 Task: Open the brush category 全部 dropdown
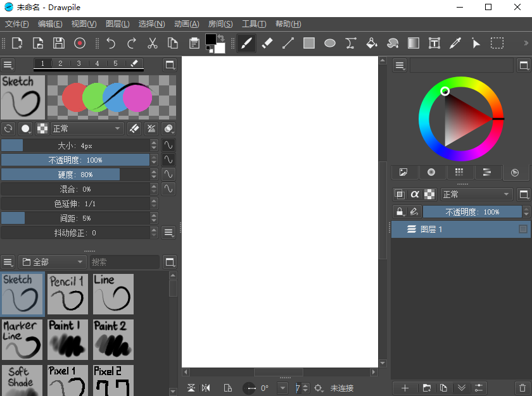pyautogui.click(x=52, y=262)
